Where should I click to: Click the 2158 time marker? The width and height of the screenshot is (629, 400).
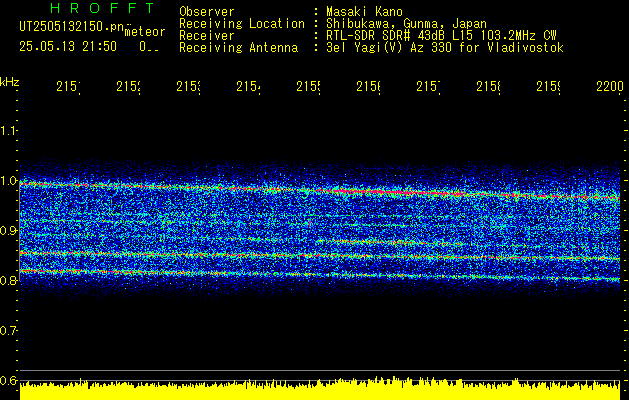click(488, 87)
